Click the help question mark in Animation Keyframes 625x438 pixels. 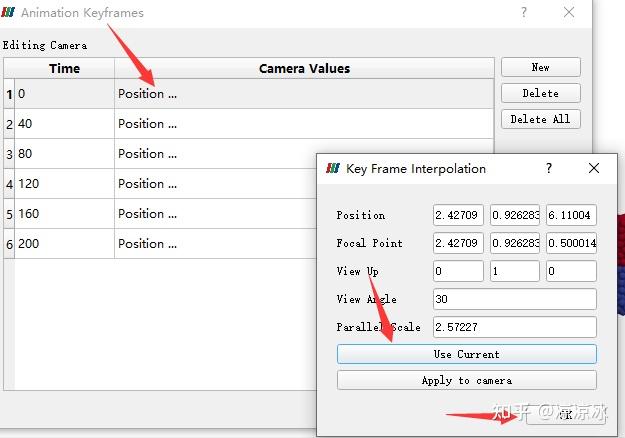524,12
